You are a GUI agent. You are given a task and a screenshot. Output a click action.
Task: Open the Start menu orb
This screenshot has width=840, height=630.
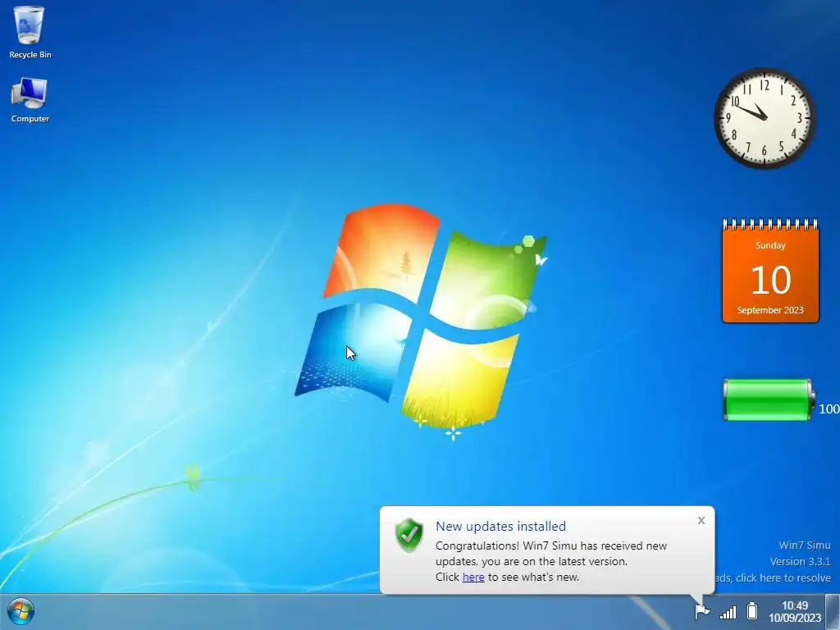click(21, 611)
